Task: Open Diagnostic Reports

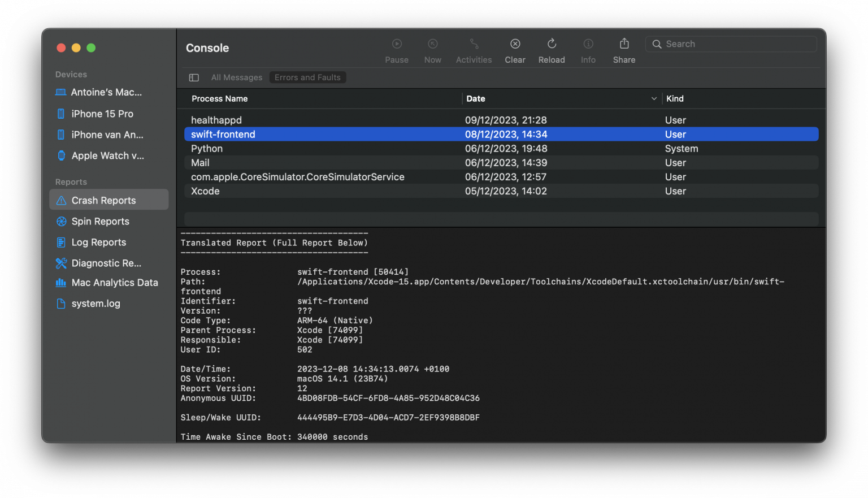Action: (x=105, y=263)
